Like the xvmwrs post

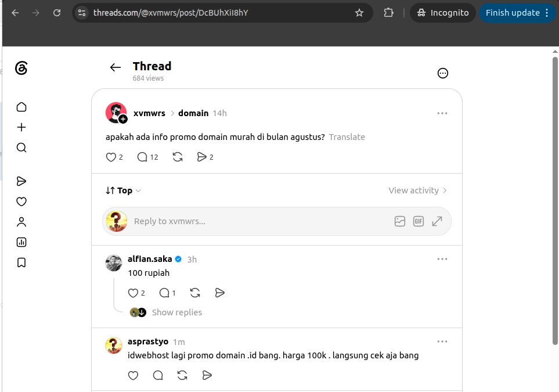[111, 157]
